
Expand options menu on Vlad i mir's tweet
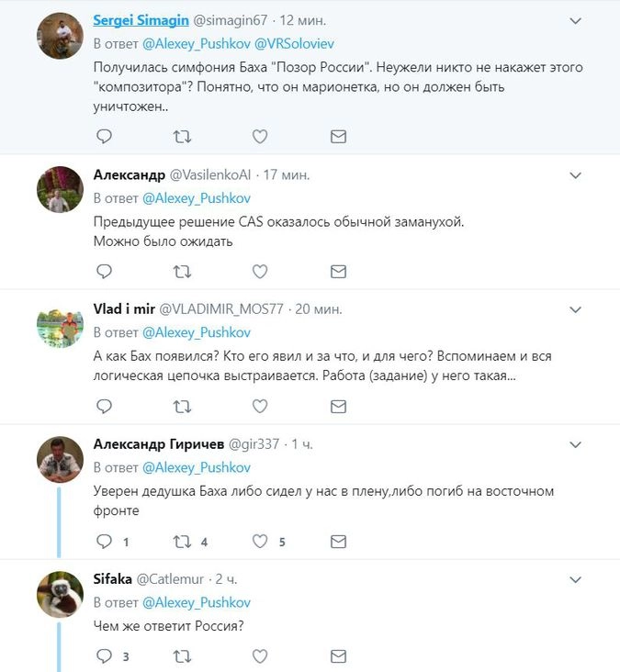click(575, 309)
